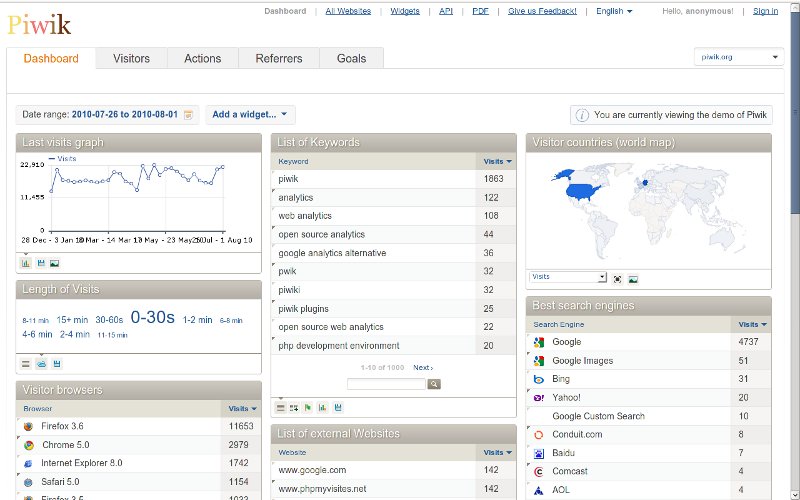Switch to the Visitors tab

(131, 59)
